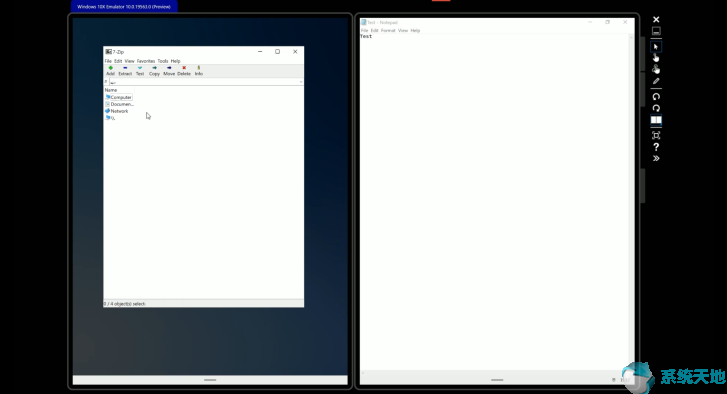Open emulator help question mark icon

pos(656,147)
